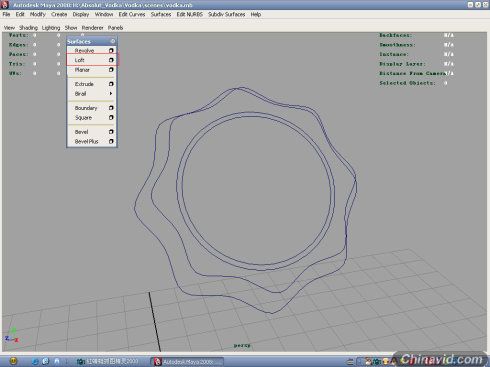Open the panel Lighting menu
Viewport: 490px width, 367px height.
[x=51, y=28]
